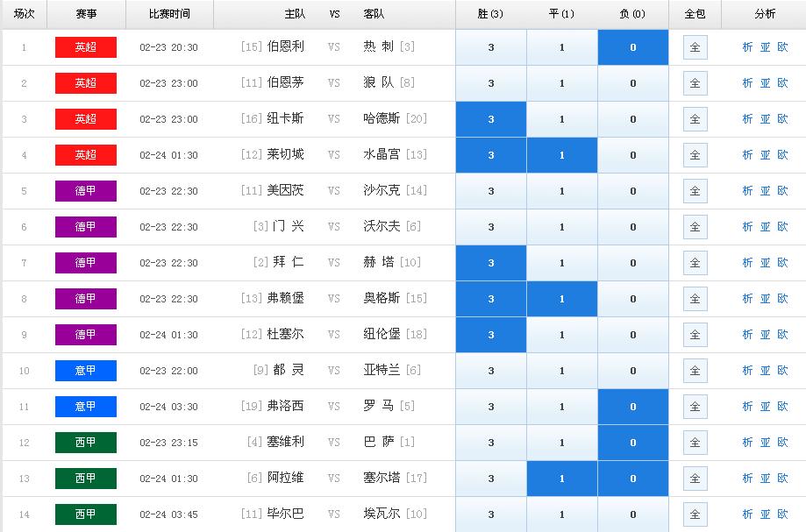Open 欧 odds for 伯恩茅 vs 狼队

pyautogui.click(x=783, y=83)
